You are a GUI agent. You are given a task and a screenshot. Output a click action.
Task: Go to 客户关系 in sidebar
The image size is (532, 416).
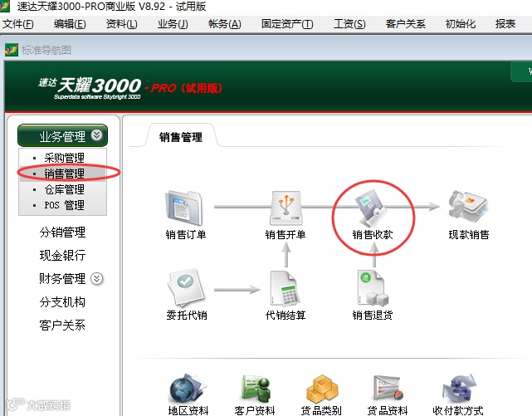coord(62,325)
